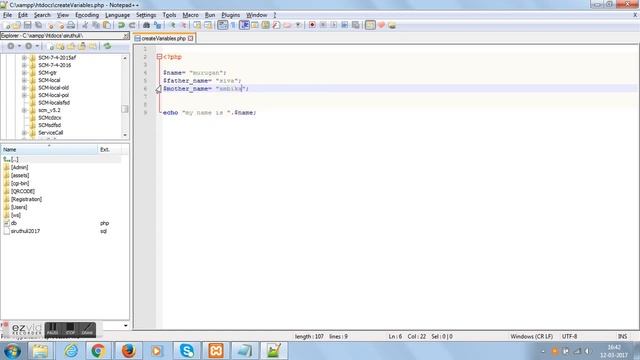Click the Windows (CR LF) status bar field
This screenshot has width=640, height=360.
pos(531,336)
